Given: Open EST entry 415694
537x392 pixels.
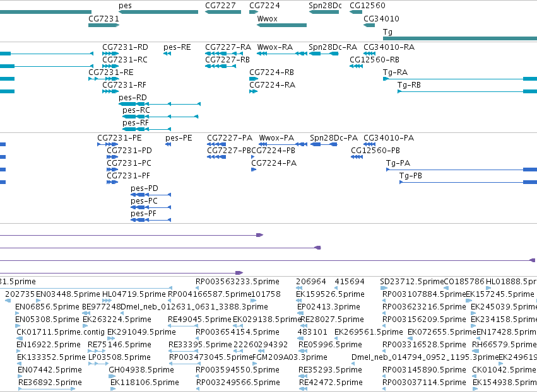Looking at the screenshot, I should [350, 282].
